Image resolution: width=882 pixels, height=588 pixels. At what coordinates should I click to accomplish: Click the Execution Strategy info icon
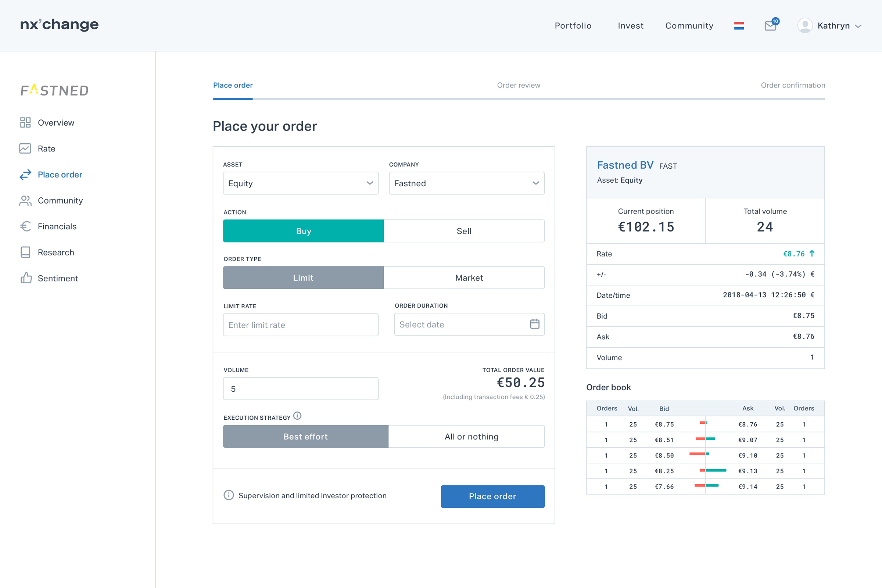(297, 416)
